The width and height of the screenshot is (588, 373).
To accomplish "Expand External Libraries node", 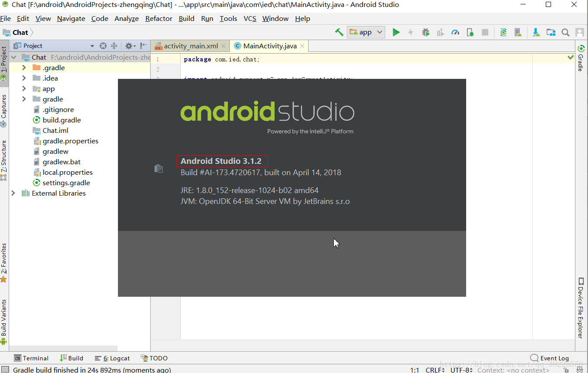I will [x=13, y=193].
